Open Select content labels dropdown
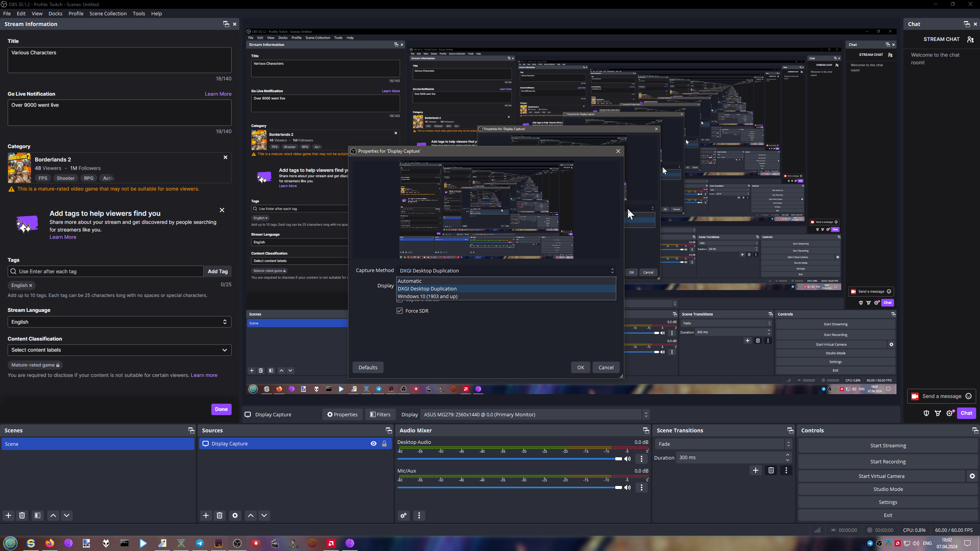 [119, 350]
